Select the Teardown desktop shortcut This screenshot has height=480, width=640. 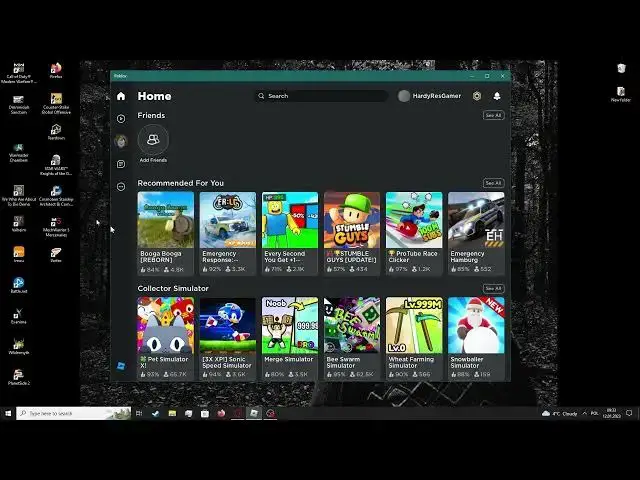pos(56,132)
